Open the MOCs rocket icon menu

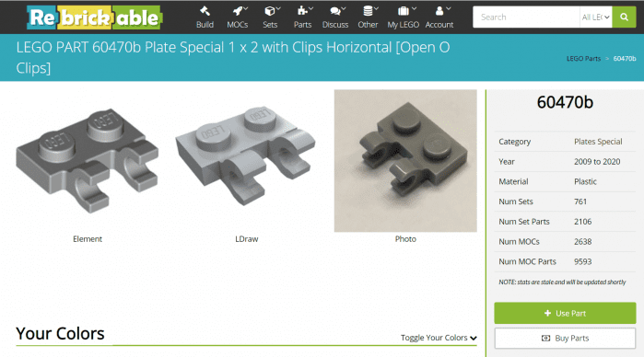(238, 17)
